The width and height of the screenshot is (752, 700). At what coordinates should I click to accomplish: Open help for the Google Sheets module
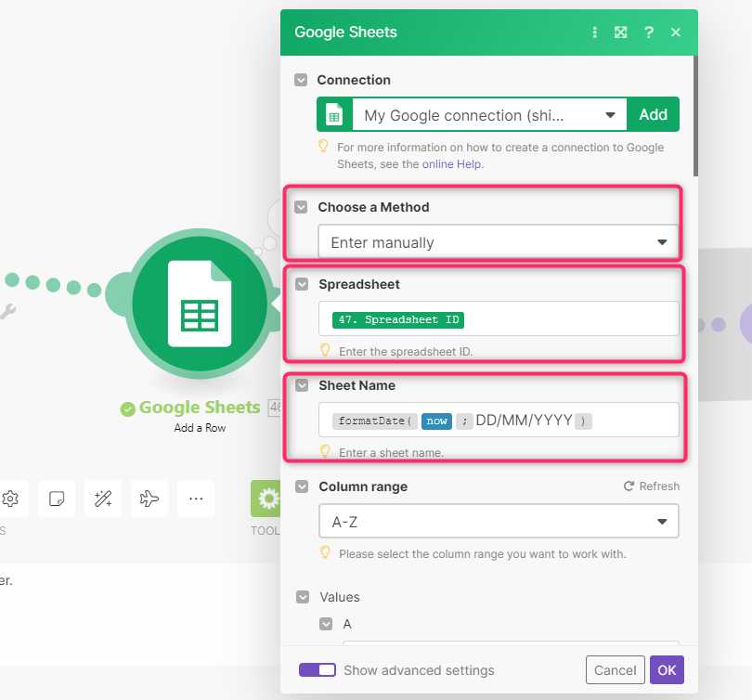coord(649,32)
